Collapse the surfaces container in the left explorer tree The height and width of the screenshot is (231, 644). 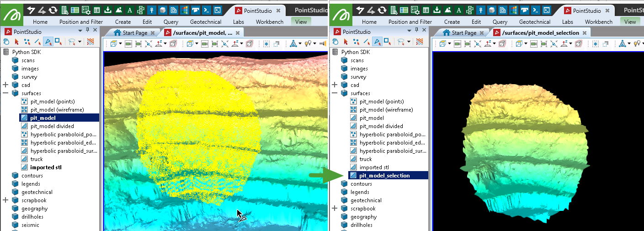coord(5,93)
